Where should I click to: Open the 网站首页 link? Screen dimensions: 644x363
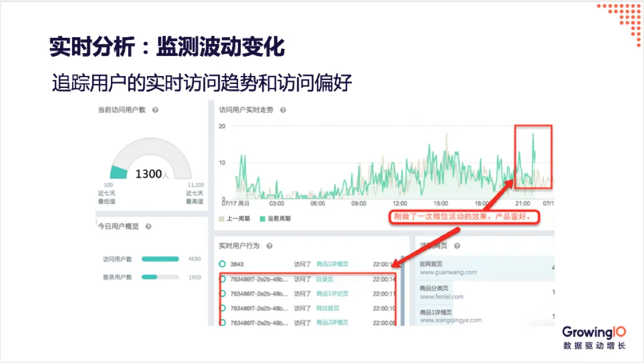pyautogui.click(x=328, y=308)
